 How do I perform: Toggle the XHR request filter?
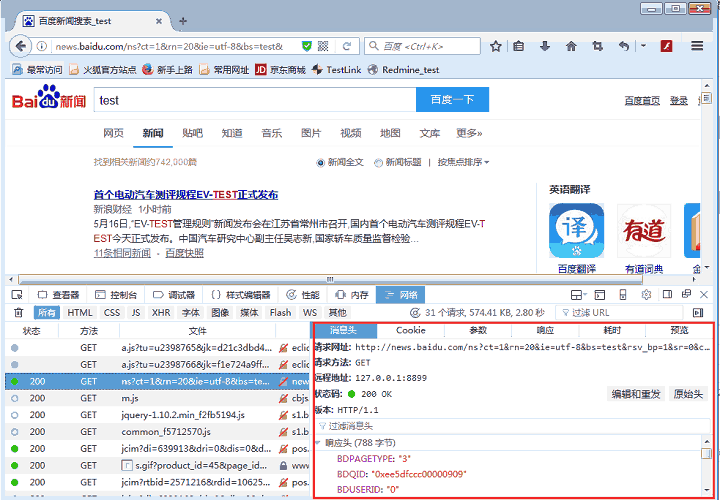(x=161, y=313)
